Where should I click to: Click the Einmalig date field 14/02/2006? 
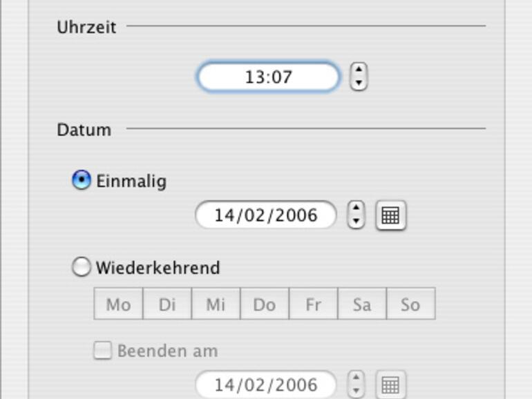[266, 215]
